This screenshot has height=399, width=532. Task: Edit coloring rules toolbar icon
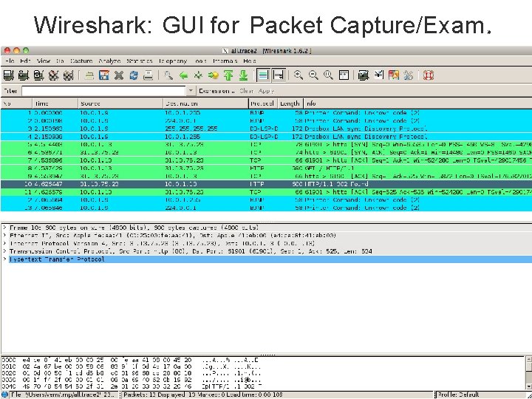point(394,75)
